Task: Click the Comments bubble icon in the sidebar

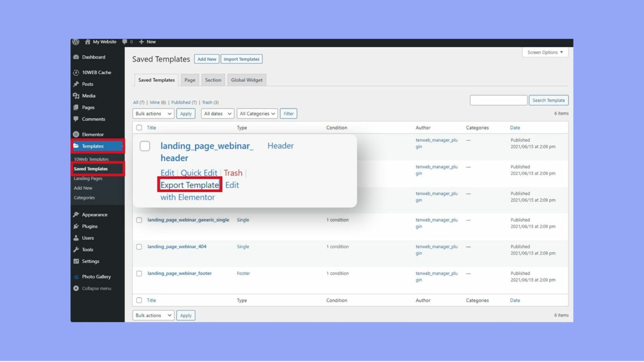Action: (x=77, y=119)
